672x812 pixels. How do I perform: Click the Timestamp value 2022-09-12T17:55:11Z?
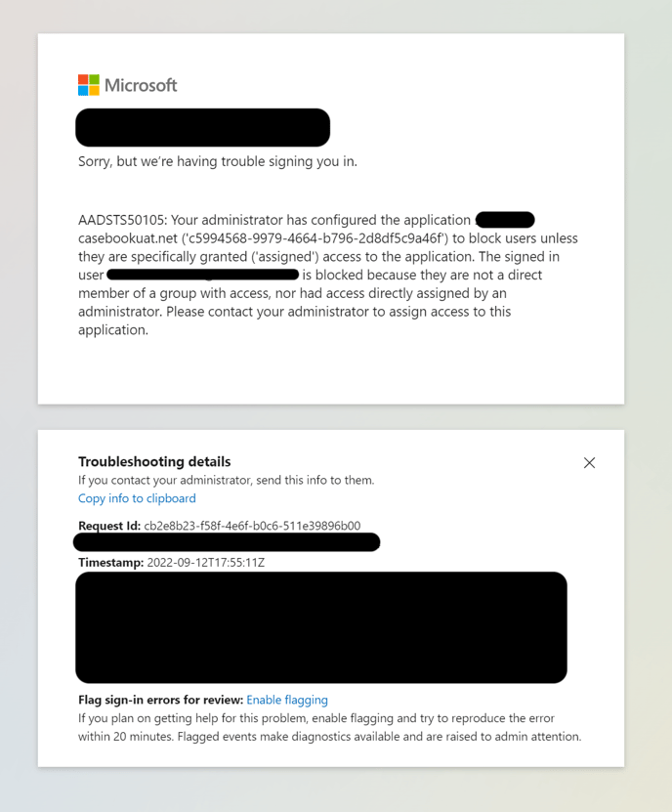pyautogui.click(x=205, y=563)
